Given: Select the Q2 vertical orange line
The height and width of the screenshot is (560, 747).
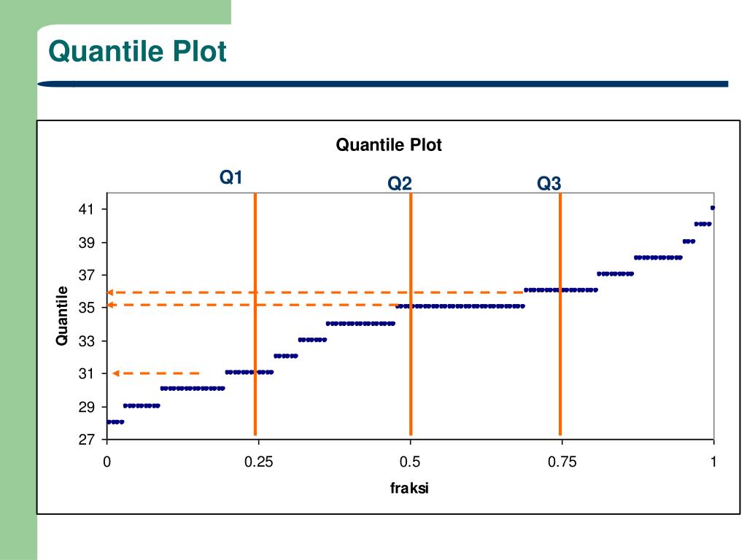Looking at the screenshot, I should click(x=411, y=314).
